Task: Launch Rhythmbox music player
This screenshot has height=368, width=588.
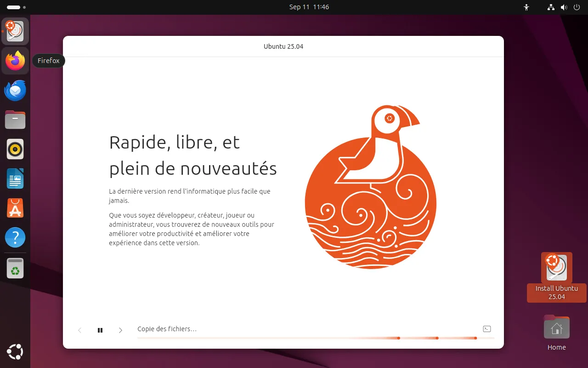Action: tap(15, 149)
